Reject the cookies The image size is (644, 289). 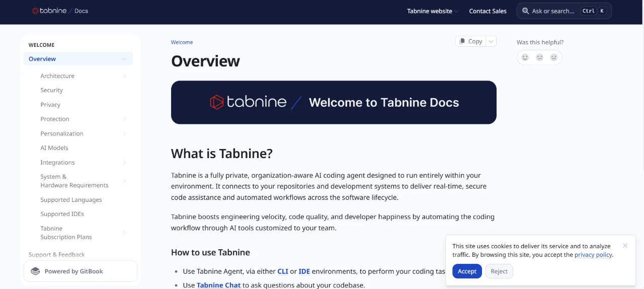coord(499,271)
